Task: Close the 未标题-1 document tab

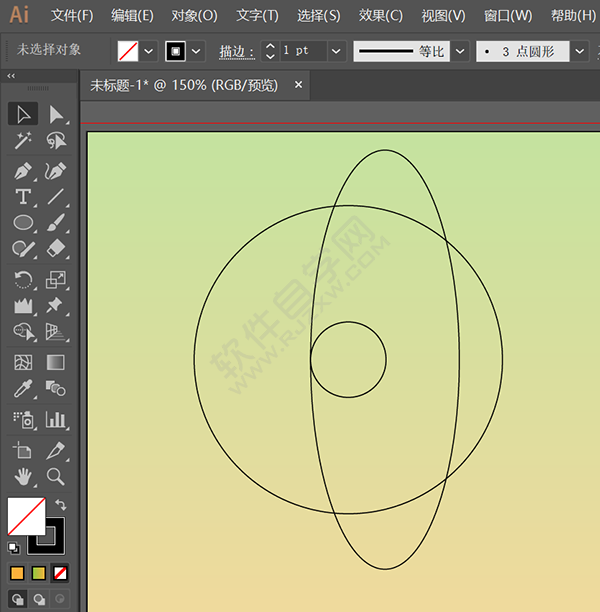Action: (298, 85)
